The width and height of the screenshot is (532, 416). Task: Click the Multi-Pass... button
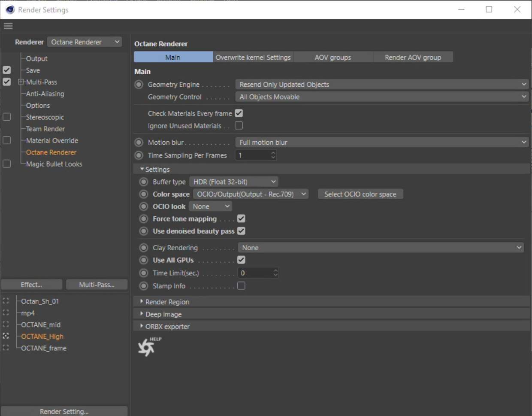97,285
